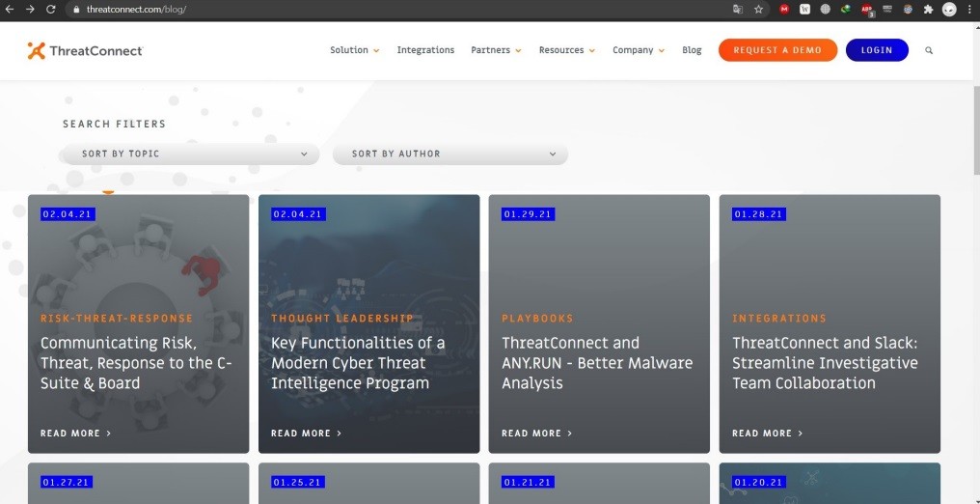Image resolution: width=980 pixels, height=504 pixels.
Task: Read more on ThreatConnect and Slack article
Action: 767,434
